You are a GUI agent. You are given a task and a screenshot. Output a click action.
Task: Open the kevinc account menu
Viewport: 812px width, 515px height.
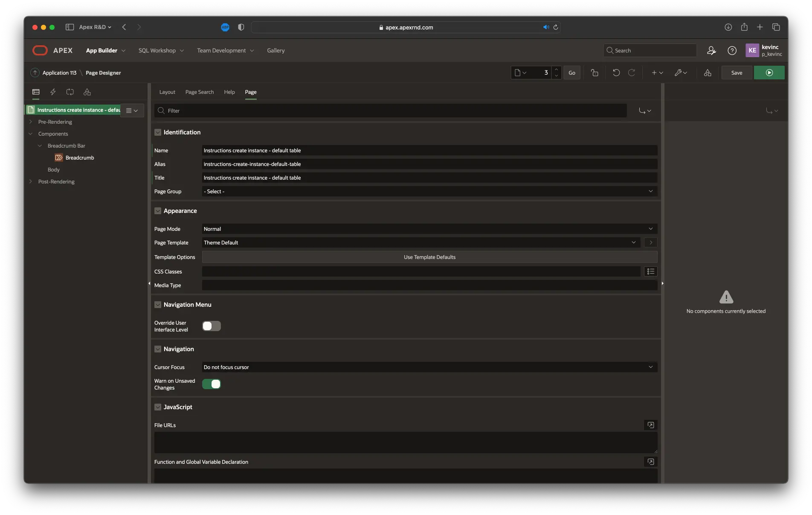(x=764, y=50)
